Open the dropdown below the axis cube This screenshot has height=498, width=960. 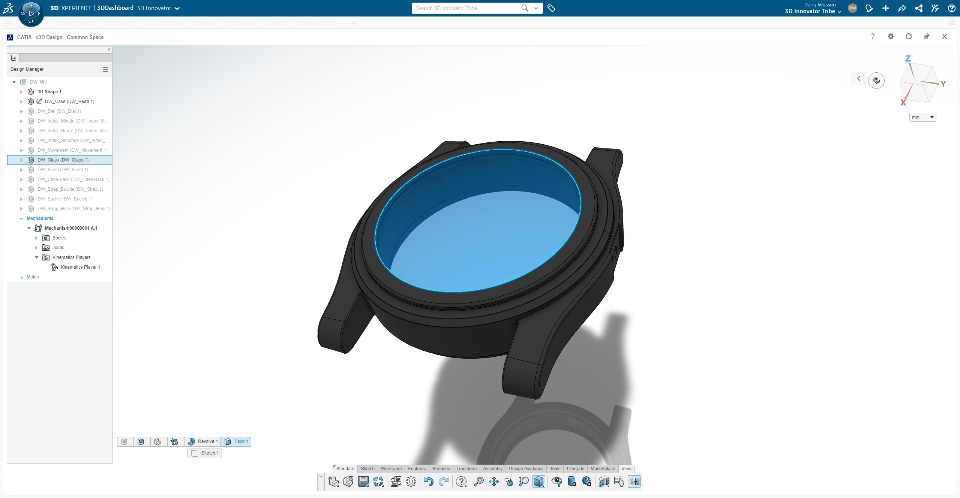click(x=922, y=117)
